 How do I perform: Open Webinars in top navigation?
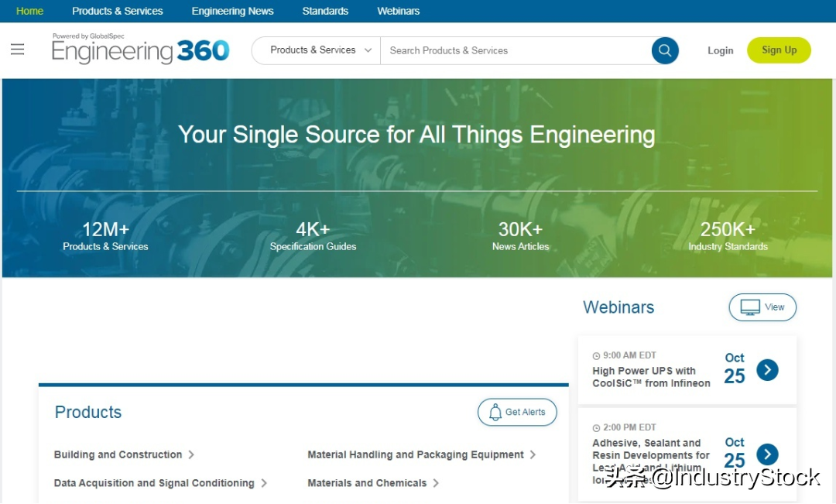[399, 11]
